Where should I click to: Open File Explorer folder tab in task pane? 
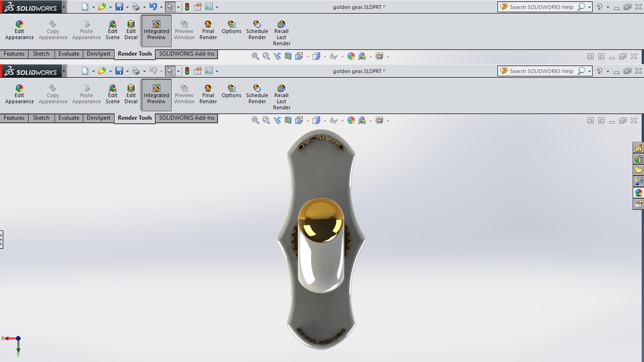[638, 170]
